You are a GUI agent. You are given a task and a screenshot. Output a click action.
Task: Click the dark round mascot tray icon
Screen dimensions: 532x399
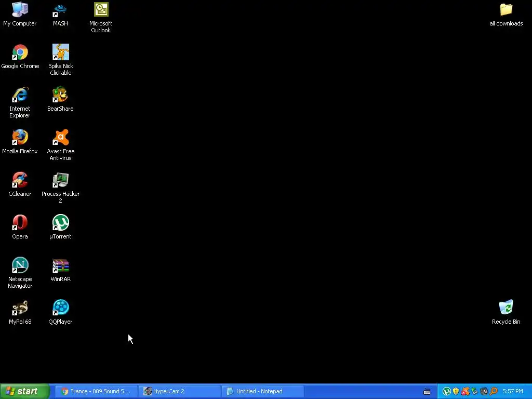coord(484,392)
